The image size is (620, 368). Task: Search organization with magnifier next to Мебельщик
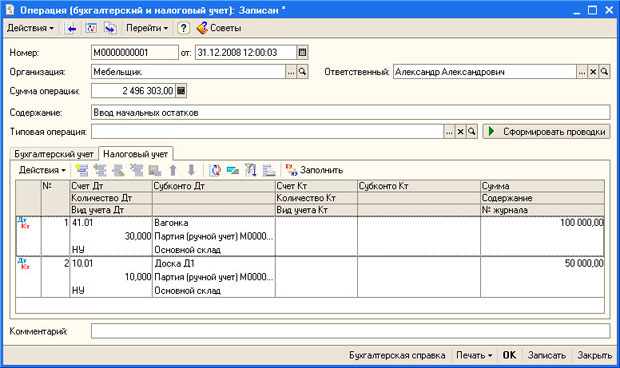coord(302,72)
